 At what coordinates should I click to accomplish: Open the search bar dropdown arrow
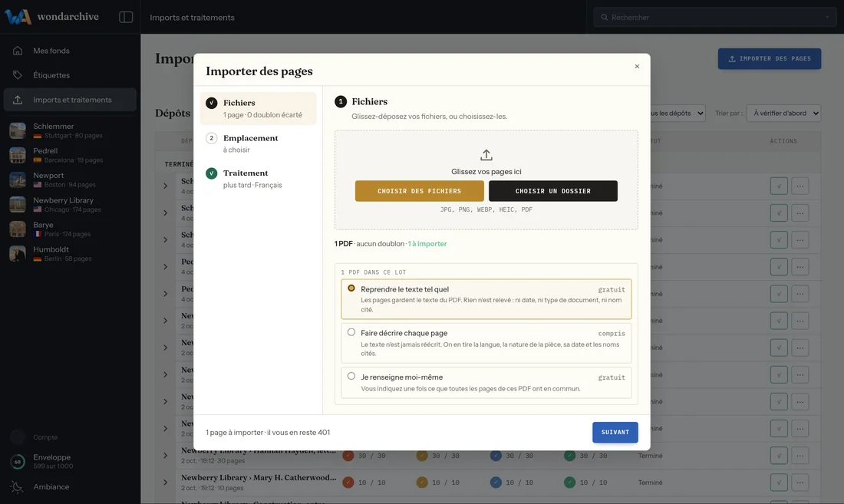point(827,17)
